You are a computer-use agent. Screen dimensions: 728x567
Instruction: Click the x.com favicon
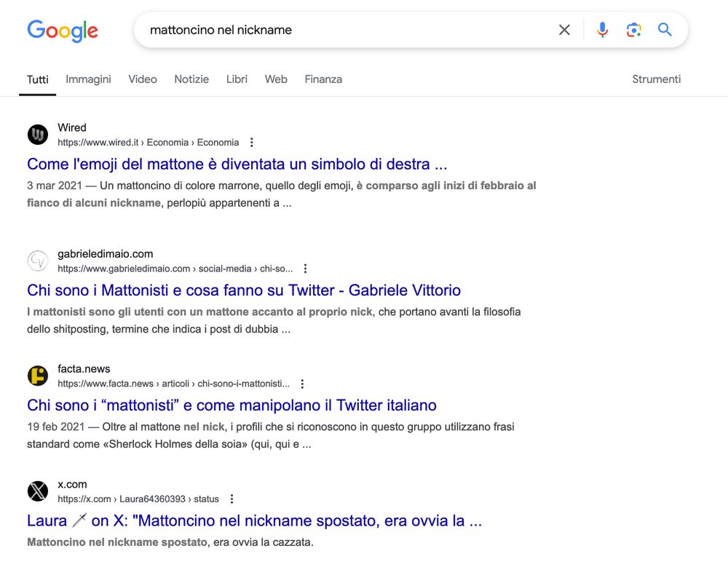click(38, 491)
